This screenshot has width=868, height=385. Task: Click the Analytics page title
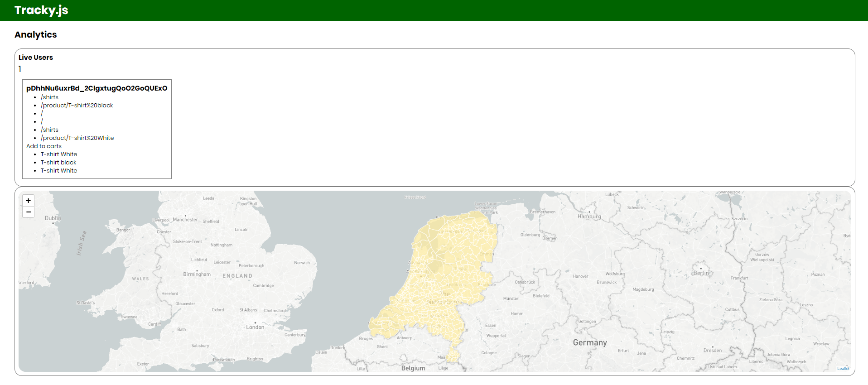pos(36,35)
